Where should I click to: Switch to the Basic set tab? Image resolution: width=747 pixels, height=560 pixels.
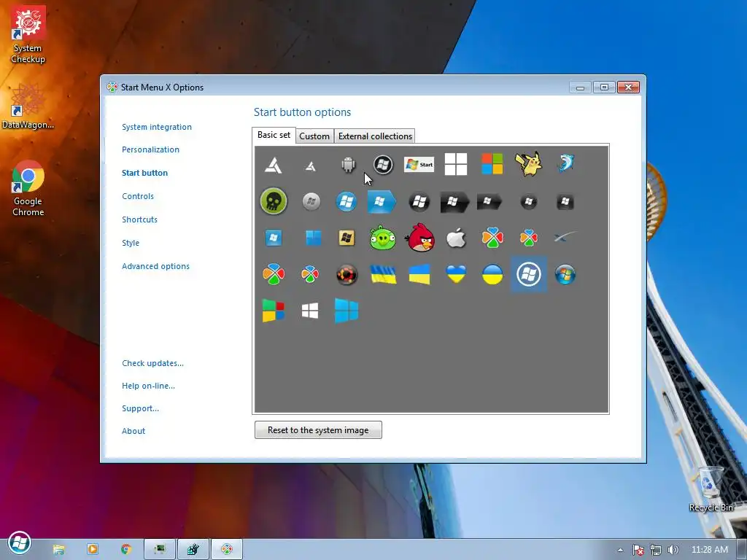274,135
